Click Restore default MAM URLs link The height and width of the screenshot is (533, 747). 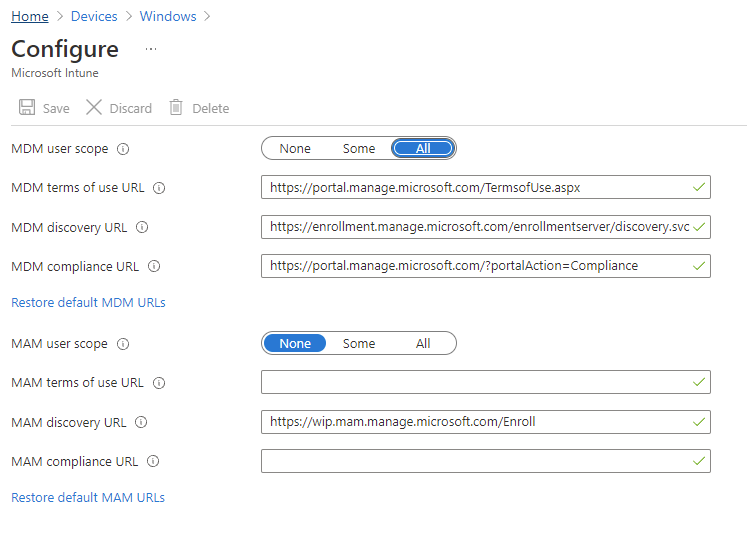pos(88,497)
